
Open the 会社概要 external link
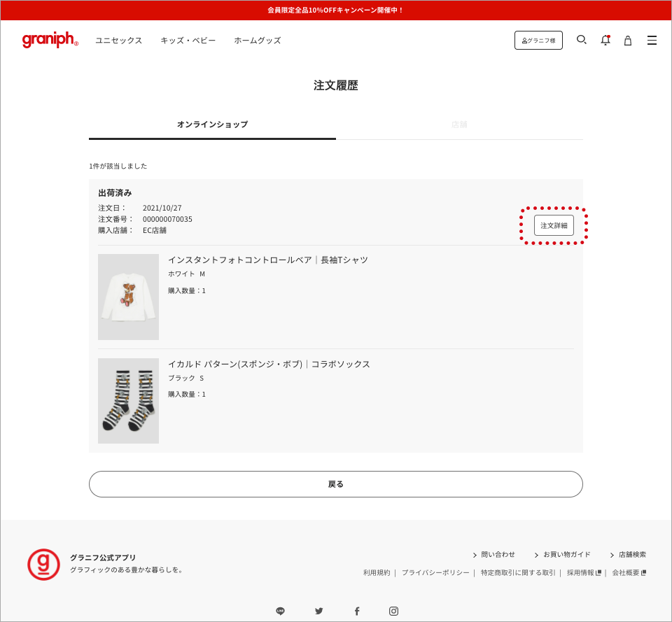tap(629, 573)
